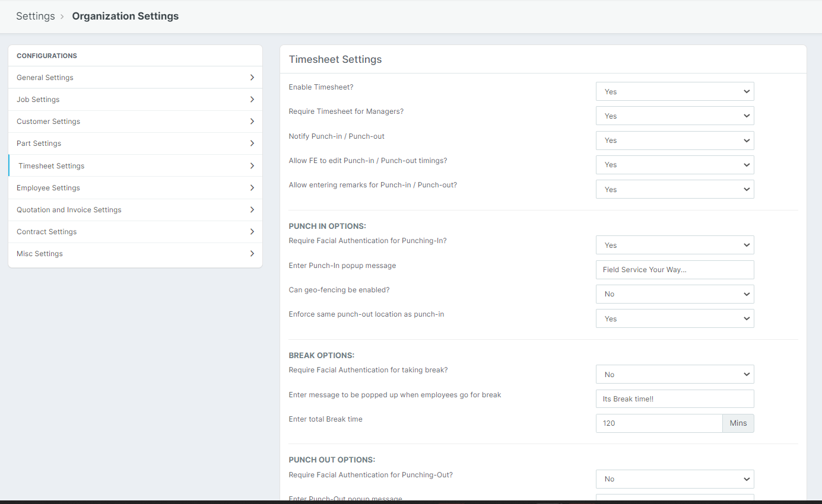Click chevron arrow beside Job Settings
Screen dimensions: 822x504
pyautogui.click(x=252, y=100)
